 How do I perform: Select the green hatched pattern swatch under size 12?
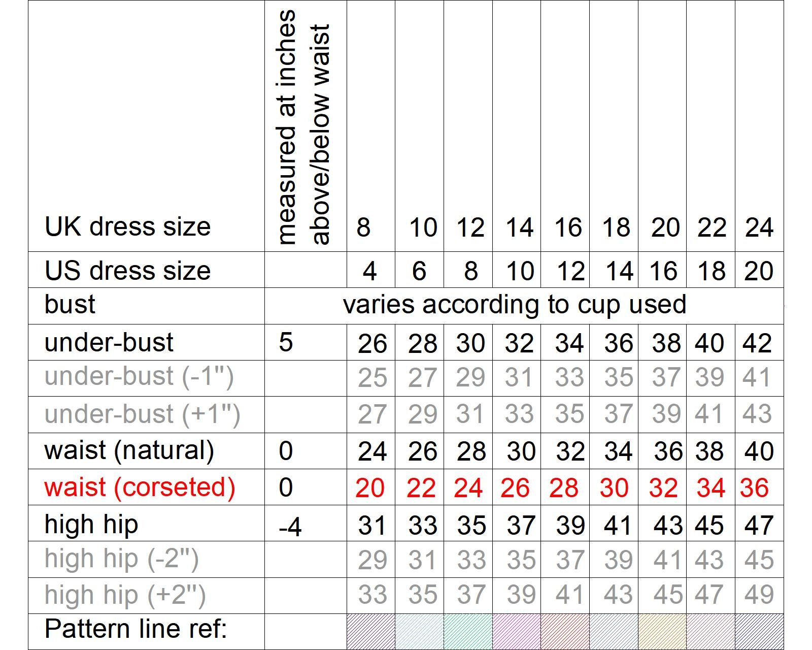pos(468,632)
